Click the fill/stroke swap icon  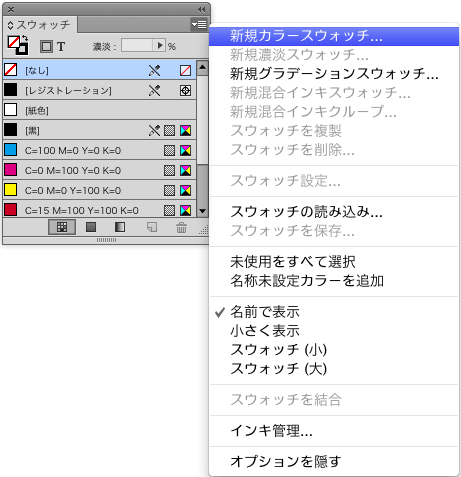25,38
